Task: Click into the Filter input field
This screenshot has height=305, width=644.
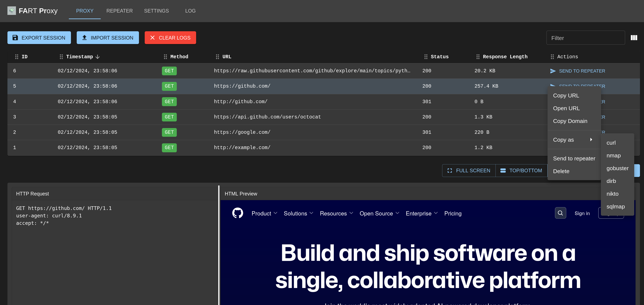Action: [x=586, y=38]
